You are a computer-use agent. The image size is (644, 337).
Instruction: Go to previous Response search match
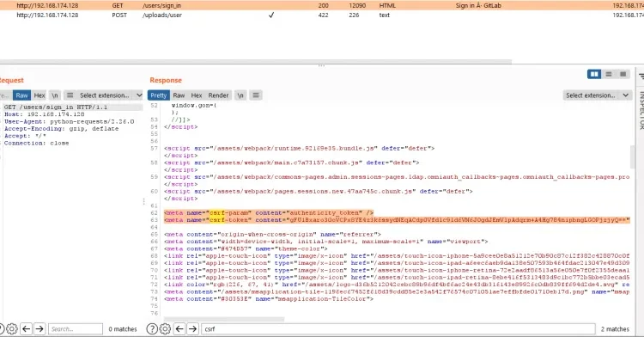pos(179,328)
